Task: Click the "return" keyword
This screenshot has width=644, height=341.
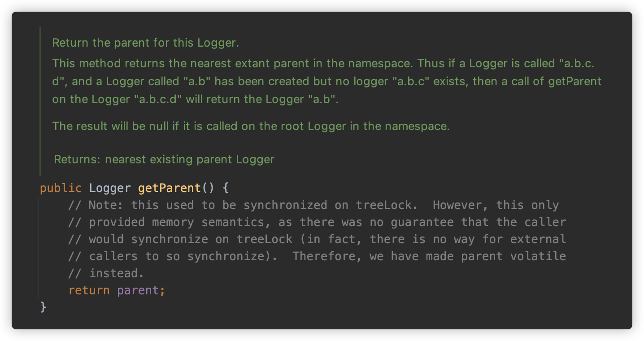Action: click(x=89, y=290)
